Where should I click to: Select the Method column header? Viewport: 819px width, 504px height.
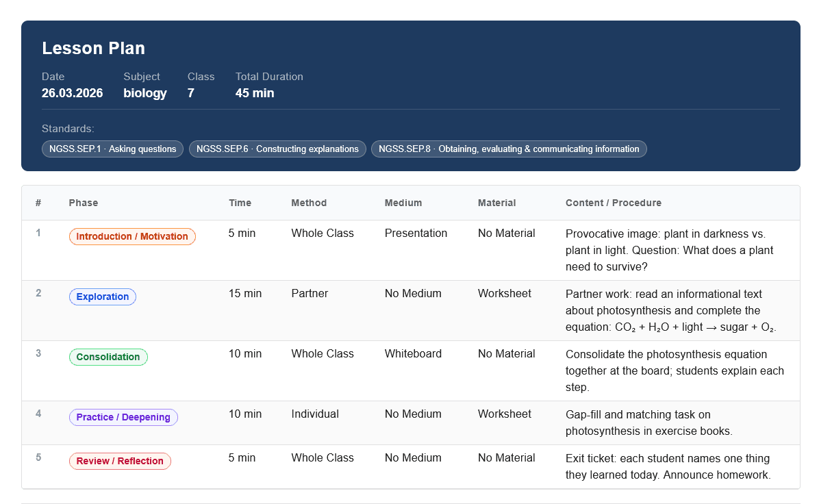pyautogui.click(x=309, y=203)
